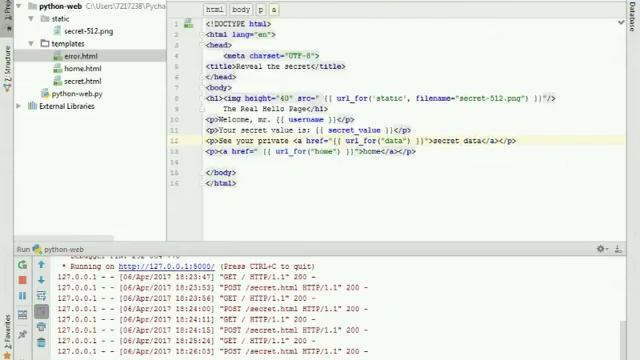Pause output with the blue pause icon
The height and width of the screenshot is (360, 640).
coord(22,296)
